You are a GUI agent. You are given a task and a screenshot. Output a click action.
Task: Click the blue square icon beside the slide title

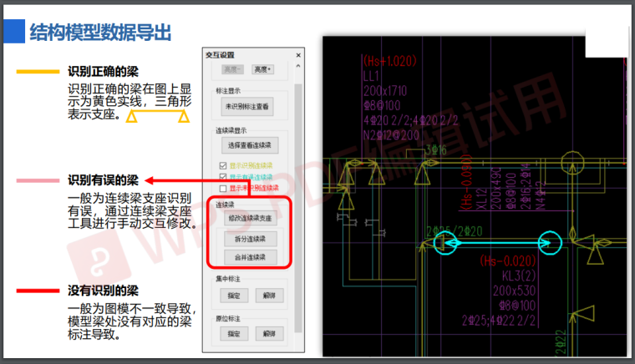pyautogui.click(x=13, y=31)
